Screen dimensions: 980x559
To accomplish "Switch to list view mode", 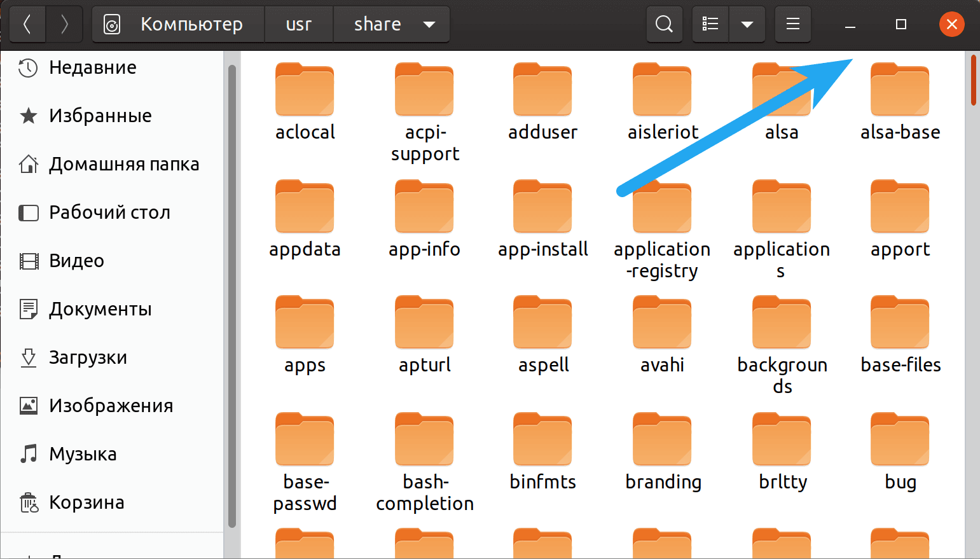I will click(710, 24).
